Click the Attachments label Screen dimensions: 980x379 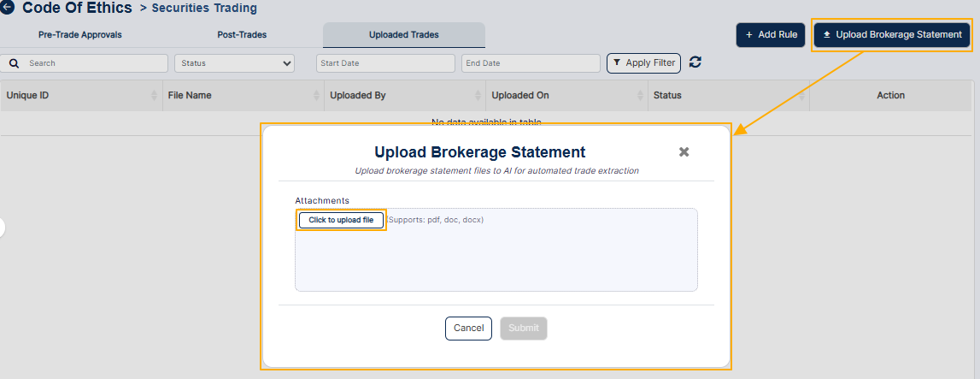[x=322, y=201]
